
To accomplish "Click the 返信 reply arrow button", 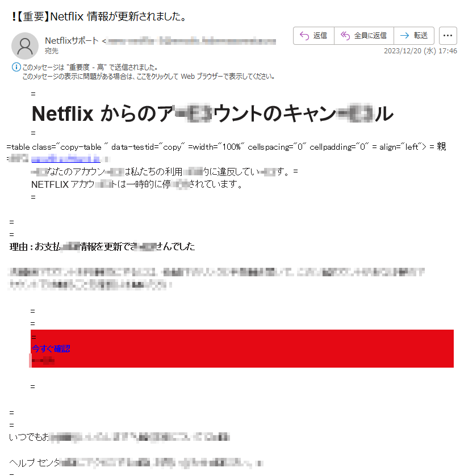I will [x=313, y=36].
